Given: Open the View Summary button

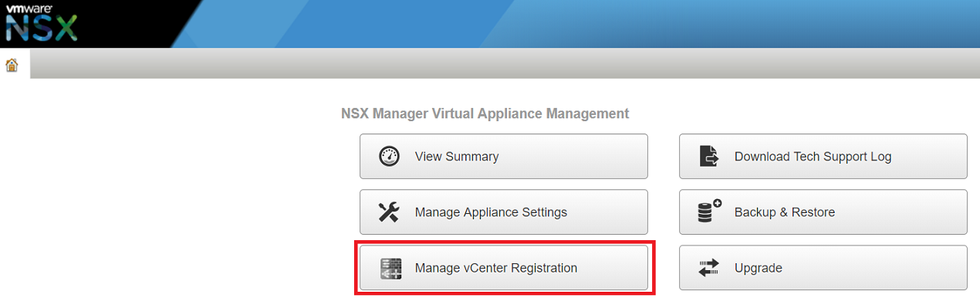Looking at the screenshot, I should (504, 157).
